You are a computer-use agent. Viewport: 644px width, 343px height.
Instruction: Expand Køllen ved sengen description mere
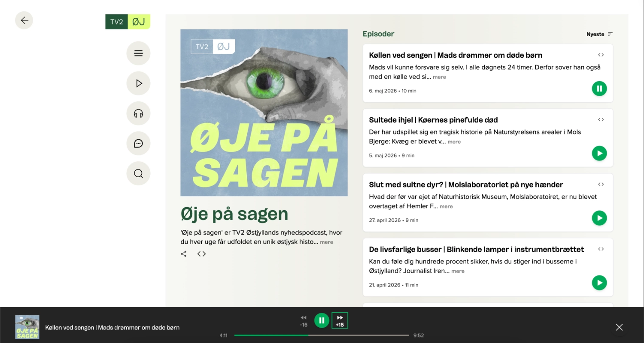click(x=439, y=77)
